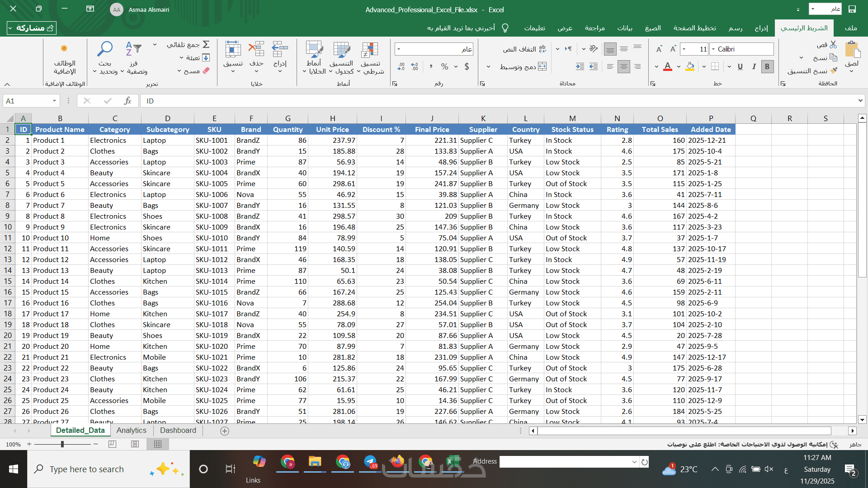Click the percent style icon

pyautogui.click(x=445, y=67)
